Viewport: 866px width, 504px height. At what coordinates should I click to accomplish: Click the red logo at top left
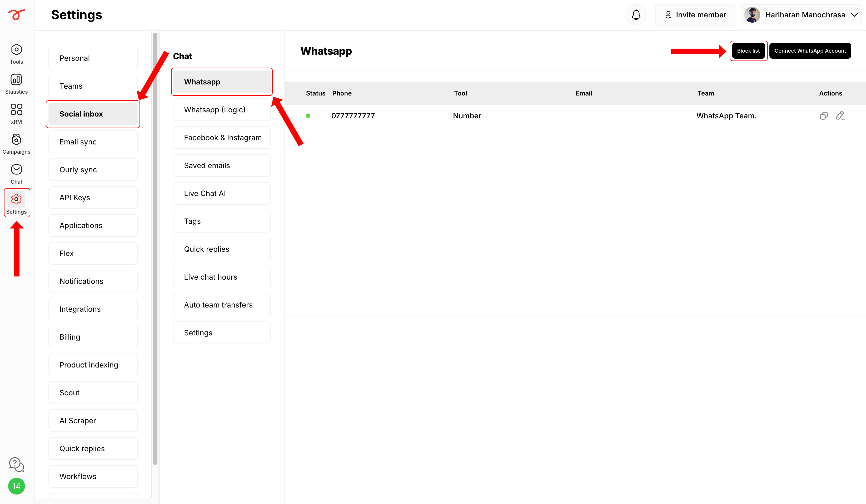(16, 15)
